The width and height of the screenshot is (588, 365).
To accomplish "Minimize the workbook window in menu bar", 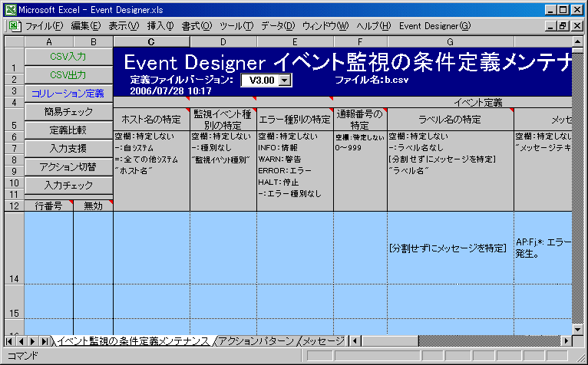I will [x=551, y=26].
